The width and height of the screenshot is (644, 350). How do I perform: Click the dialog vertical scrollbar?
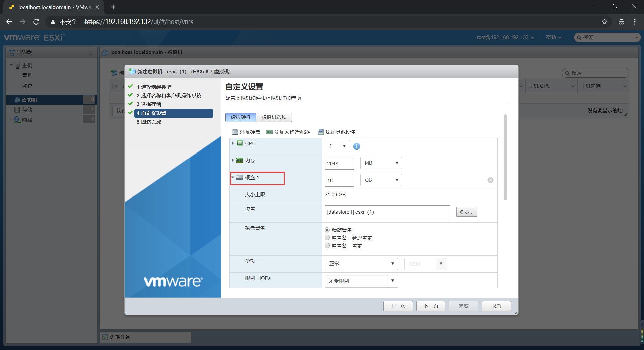click(505, 157)
